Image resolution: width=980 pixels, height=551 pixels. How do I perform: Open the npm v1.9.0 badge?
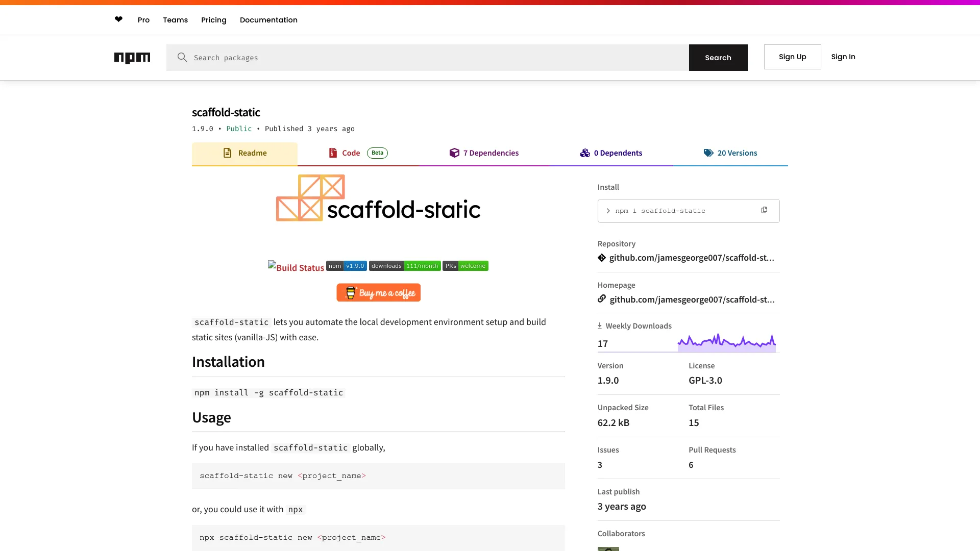tap(347, 266)
